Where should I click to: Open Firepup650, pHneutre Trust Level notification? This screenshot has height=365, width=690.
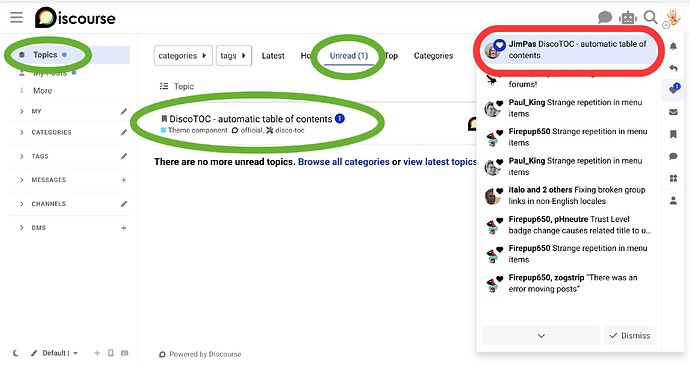pyautogui.click(x=569, y=225)
